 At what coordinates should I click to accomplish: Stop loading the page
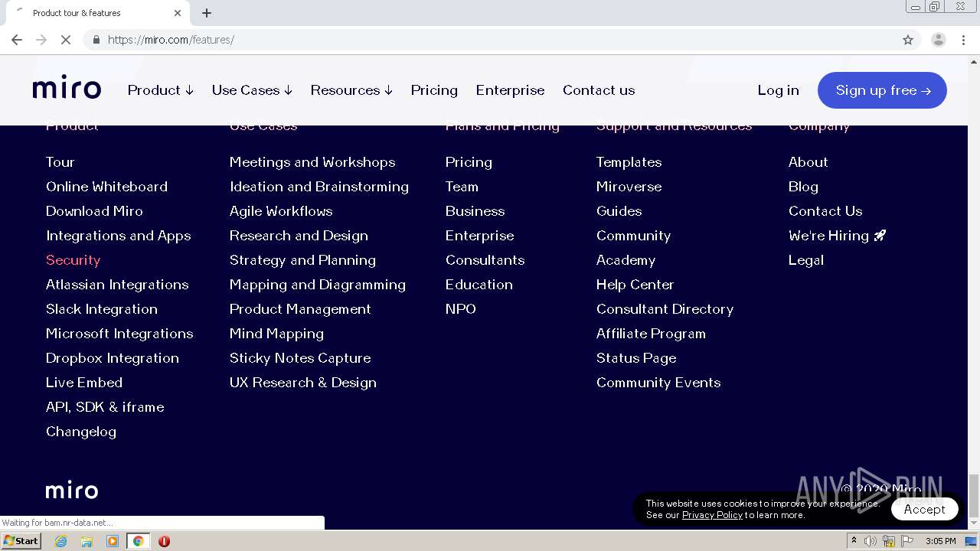click(x=66, y=40)
